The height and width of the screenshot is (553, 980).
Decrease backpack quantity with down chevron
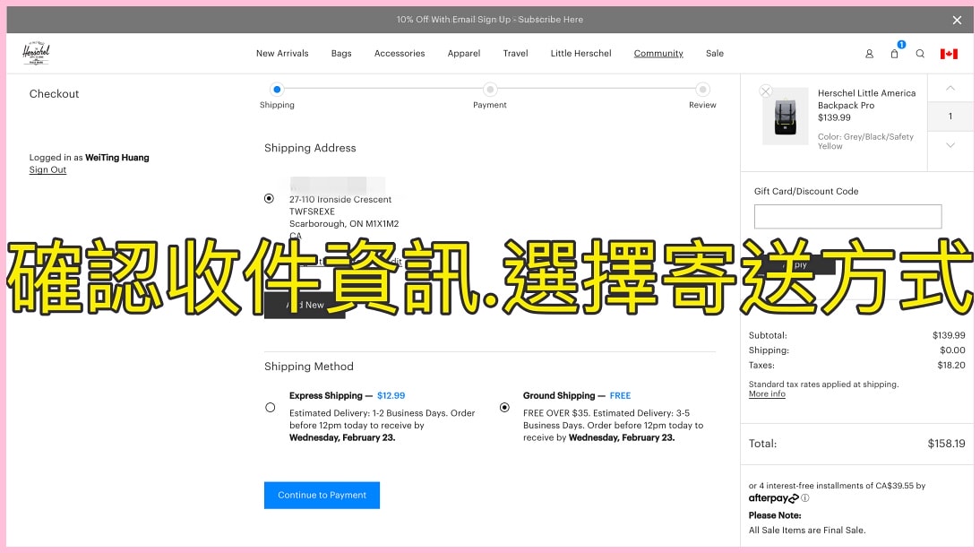(x=950, y=145)
